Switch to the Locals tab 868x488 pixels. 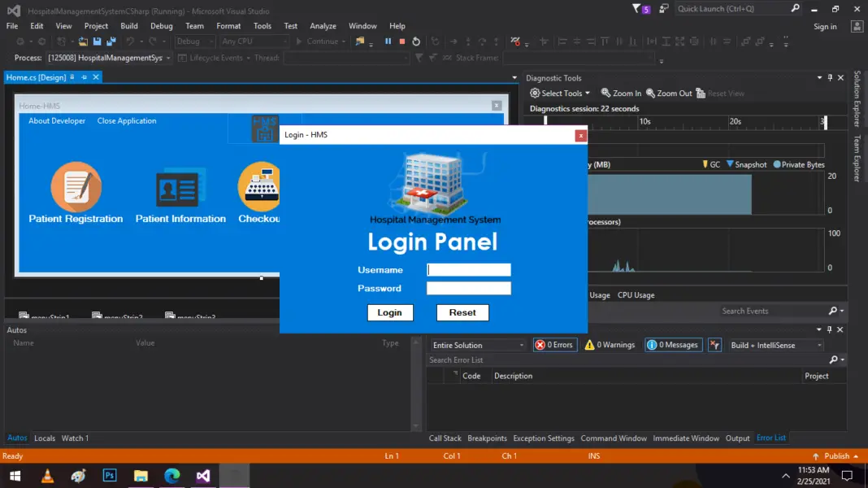click(44, 438)
